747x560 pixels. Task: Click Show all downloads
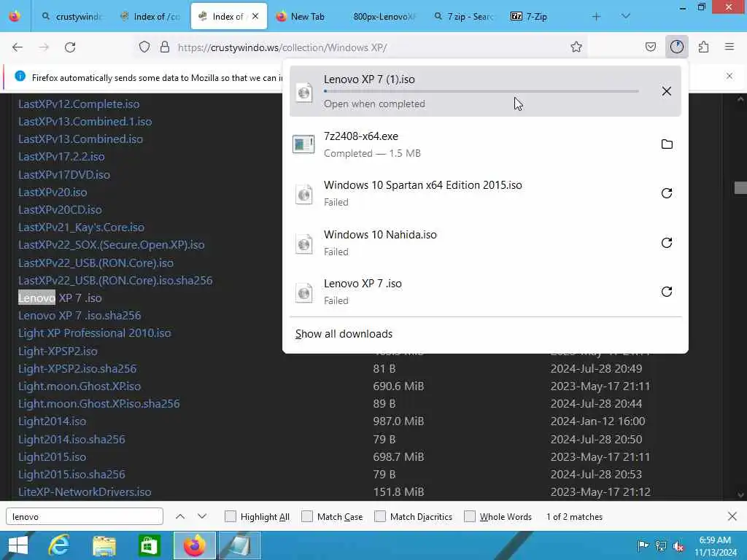[344, 334]
